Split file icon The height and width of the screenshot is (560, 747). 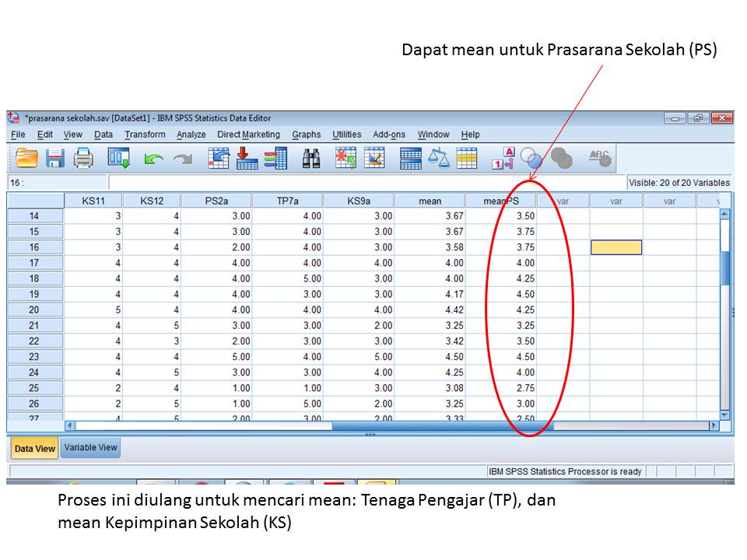click(x=411, y=159)
